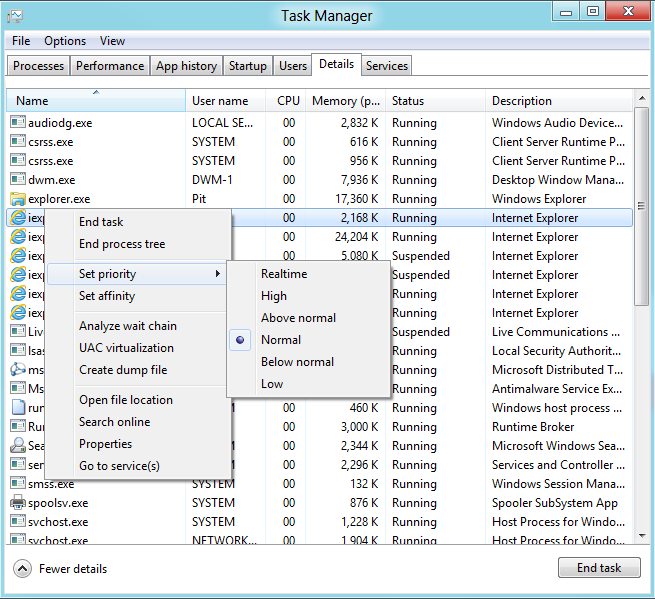The image size is (655, 599).
Task: Choose Open file location
Action: coord(126,400)
